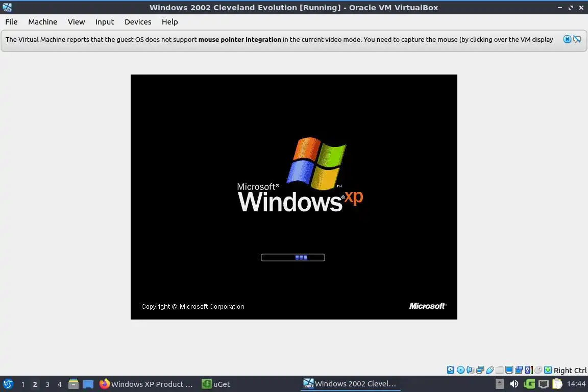Click the recording status indicator icon
The image size is (588, 392).
click(519, 370)
